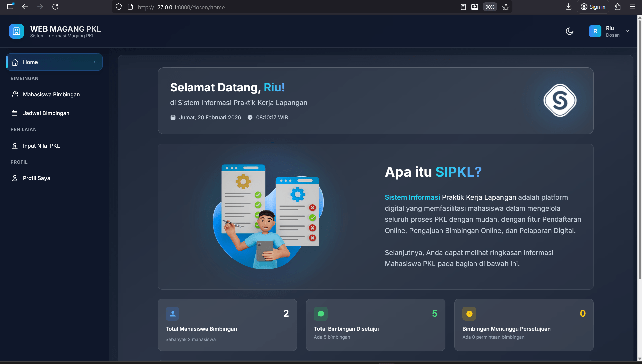Click the browser back arrow
The height and width of the screenshot is (364, 642).
(25, 7)
